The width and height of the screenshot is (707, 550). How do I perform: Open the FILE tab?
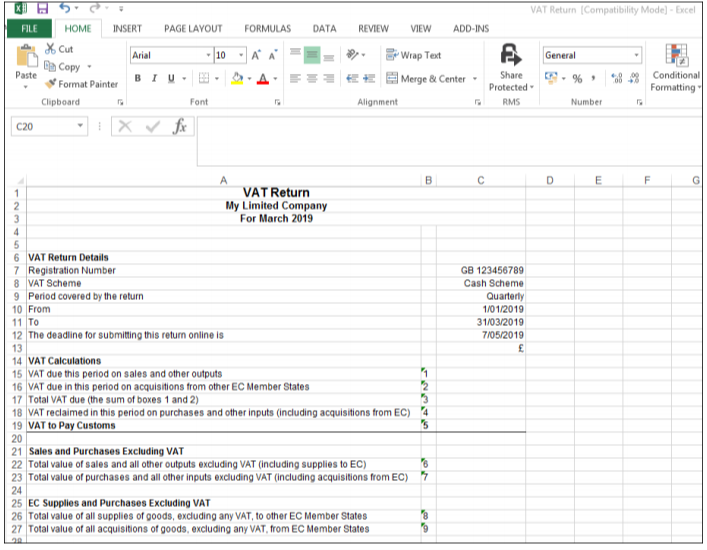pos(29,28)
